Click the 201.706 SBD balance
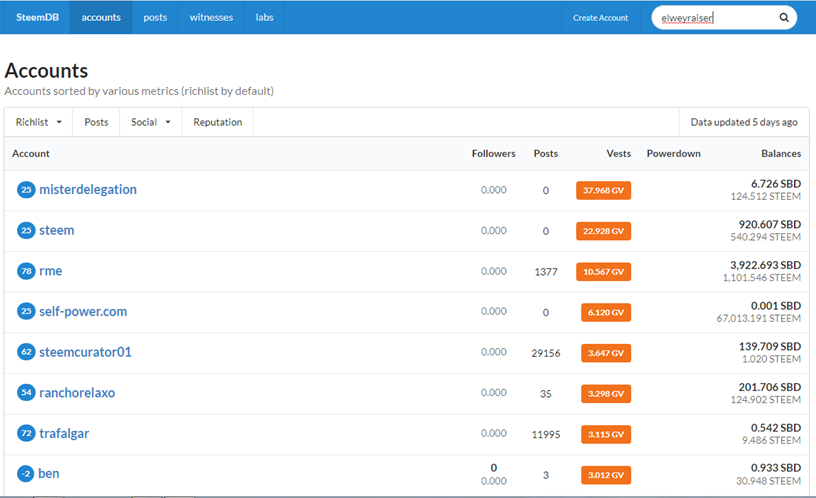Viewport: 816px width, 498px height. (x=770, y=387)
